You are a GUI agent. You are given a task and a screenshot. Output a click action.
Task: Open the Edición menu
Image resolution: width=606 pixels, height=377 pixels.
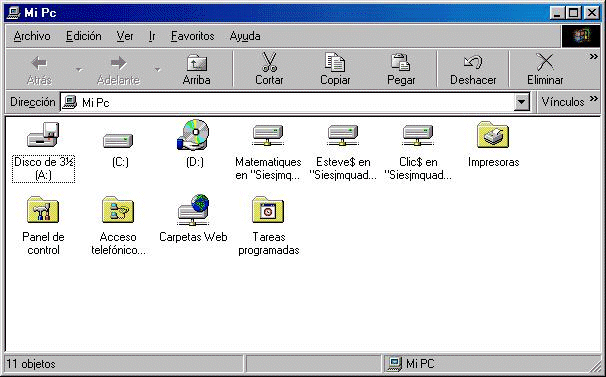point(83,36)
